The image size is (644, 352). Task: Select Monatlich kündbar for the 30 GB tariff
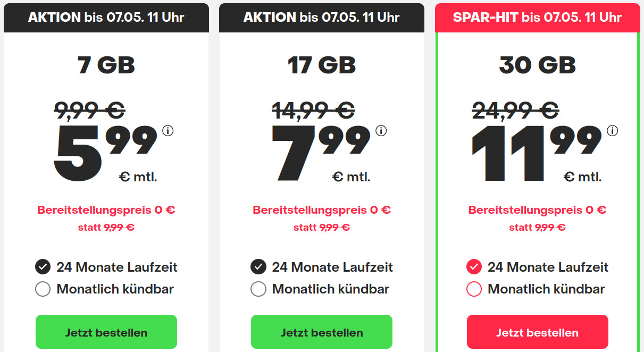[x=474, y=289]
